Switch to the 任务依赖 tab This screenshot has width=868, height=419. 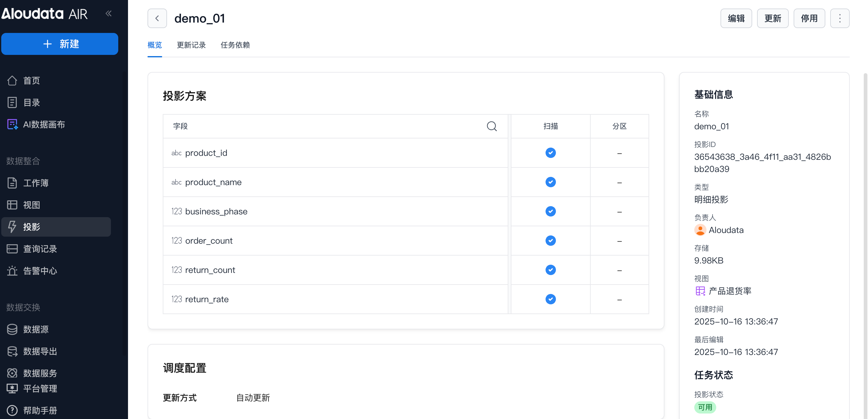[235, 45]
